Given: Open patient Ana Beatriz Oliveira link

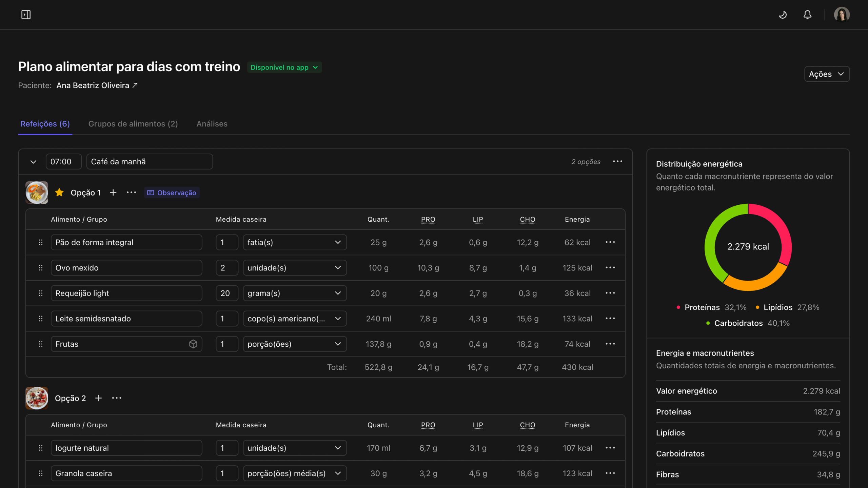Looking at the screenshot, I should (x=97, y=85).
